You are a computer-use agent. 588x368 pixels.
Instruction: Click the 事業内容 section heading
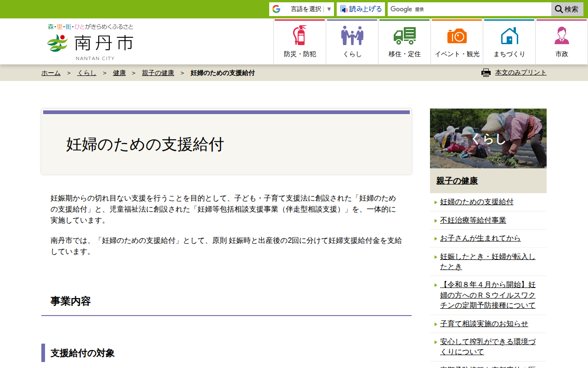coord(71,301)
